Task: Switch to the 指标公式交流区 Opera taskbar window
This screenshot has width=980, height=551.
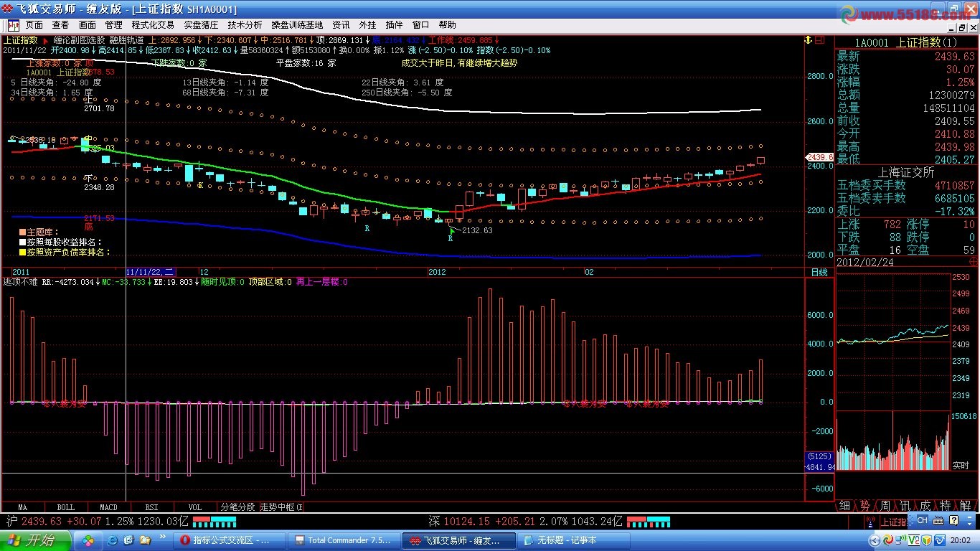Action: pos(228,540)
